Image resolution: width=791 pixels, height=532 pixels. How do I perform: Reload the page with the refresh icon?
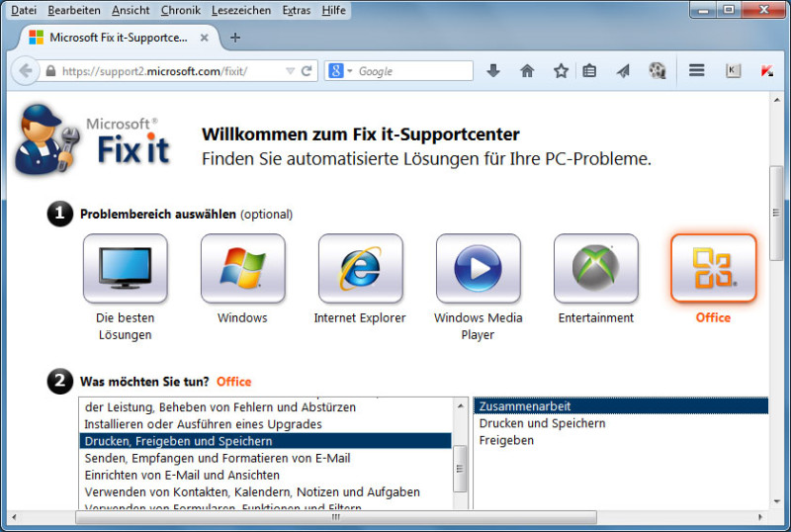point(307,71)
